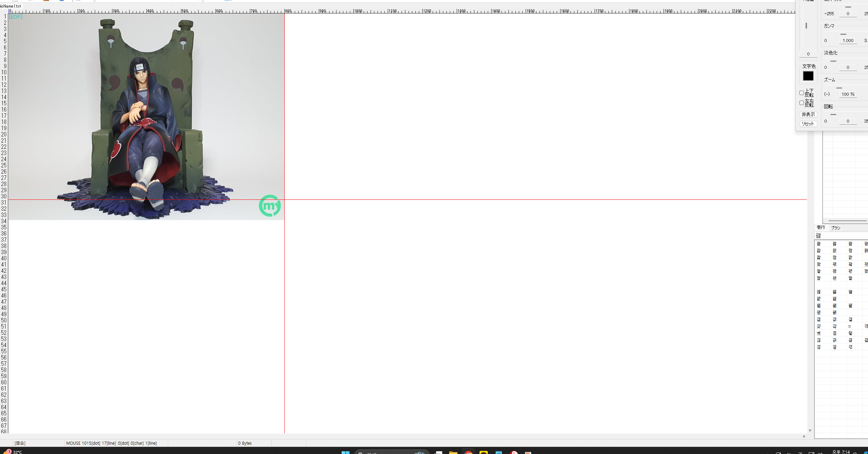Click the gamma 1.000 value field
Image resolution: width=868 pixels, height=454 pixels.
(848, 40)
